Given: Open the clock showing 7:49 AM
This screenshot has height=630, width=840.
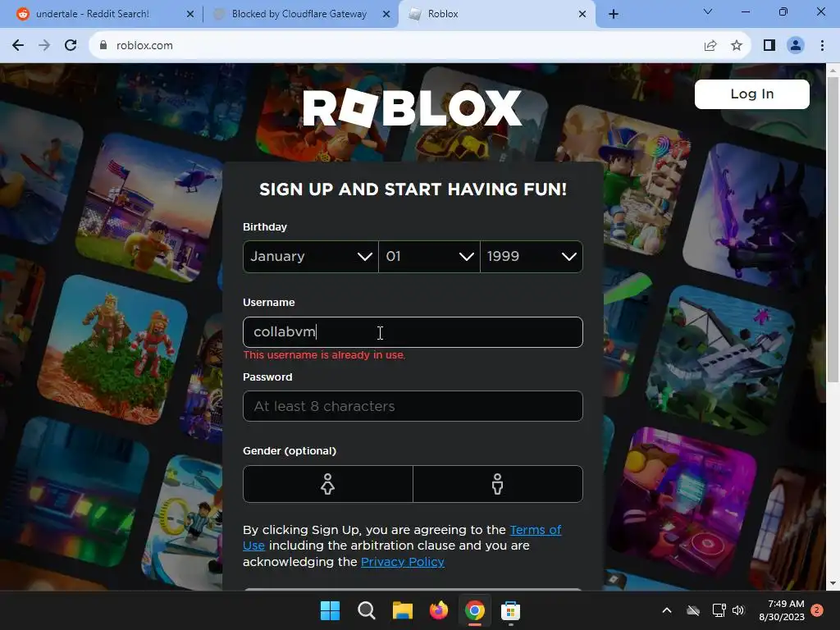Looking at the screenshot, I should [782, 610].
